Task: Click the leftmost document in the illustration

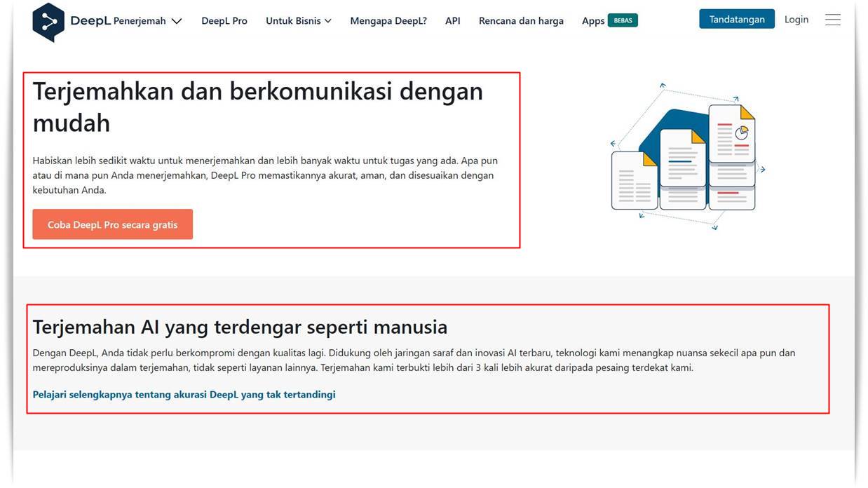Action: coord(634,181)
